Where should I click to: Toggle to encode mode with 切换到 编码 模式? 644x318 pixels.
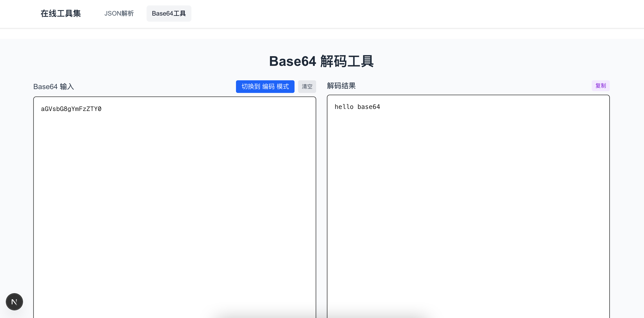click(265, 87)
